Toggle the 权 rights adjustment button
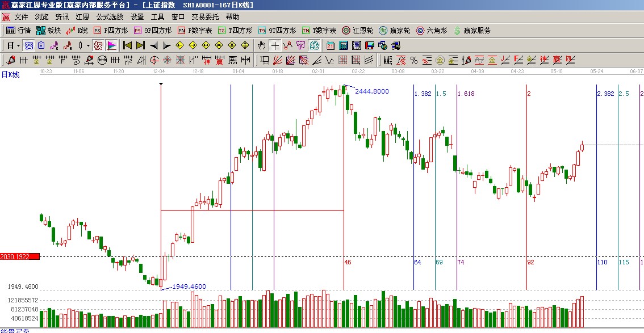 pyautogui.click(x=98, y=45)
